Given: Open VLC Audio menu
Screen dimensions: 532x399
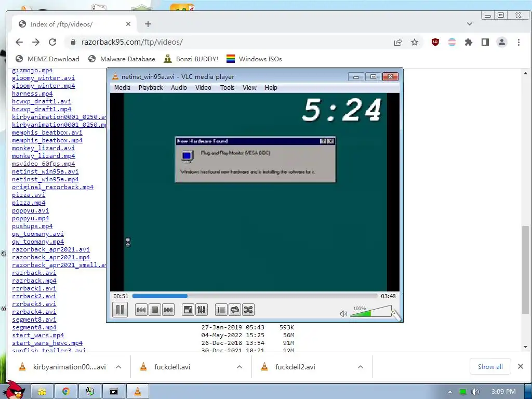Looking at the screenshot, I should (x=179, y=87).
